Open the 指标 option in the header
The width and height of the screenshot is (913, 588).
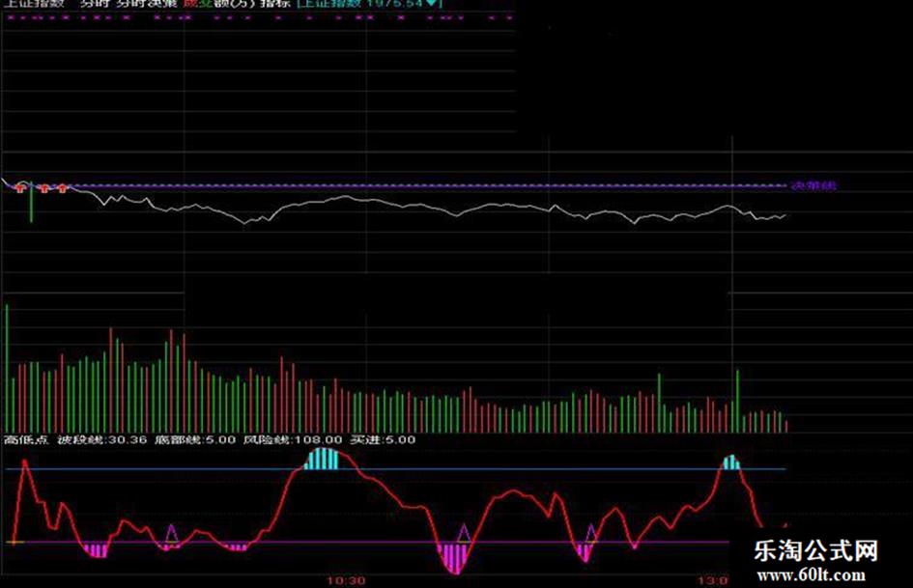276,3
